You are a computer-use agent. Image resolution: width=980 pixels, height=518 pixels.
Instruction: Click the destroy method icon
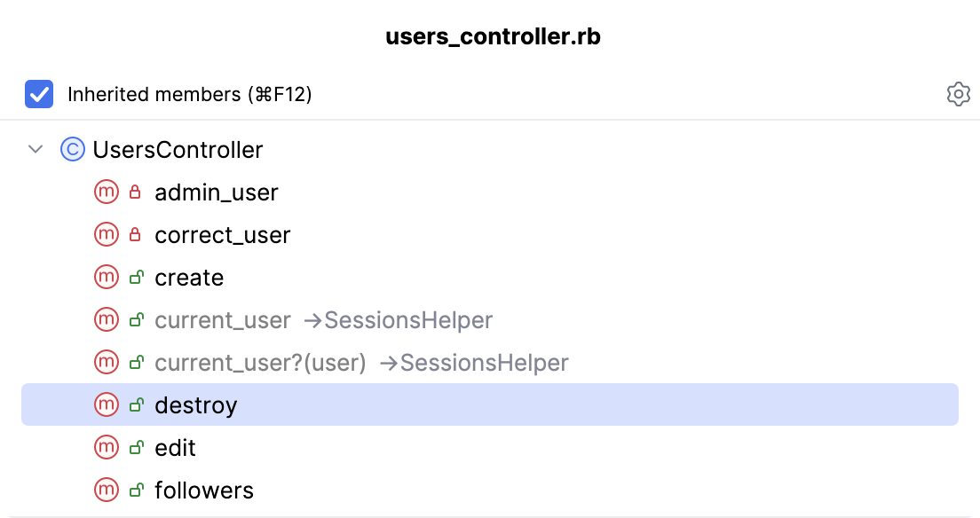coord(106,405)
